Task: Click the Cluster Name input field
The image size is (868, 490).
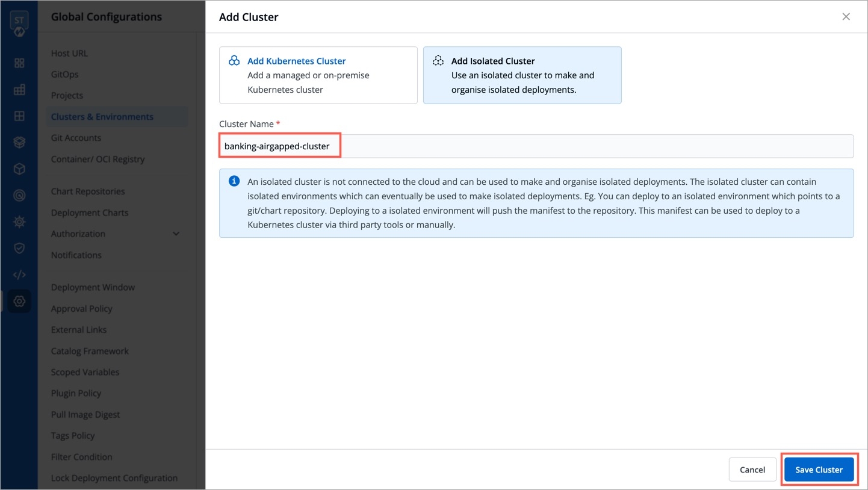Action: click(x=536, y=146)
